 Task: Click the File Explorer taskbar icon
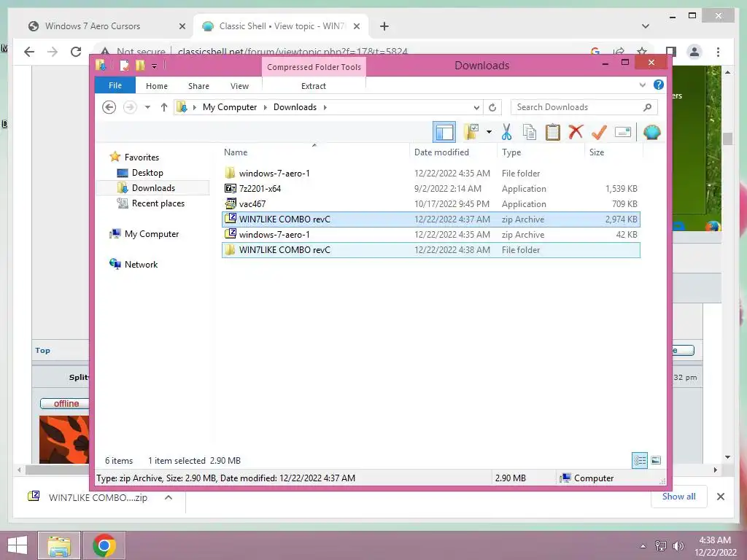(x=59, y=545)
